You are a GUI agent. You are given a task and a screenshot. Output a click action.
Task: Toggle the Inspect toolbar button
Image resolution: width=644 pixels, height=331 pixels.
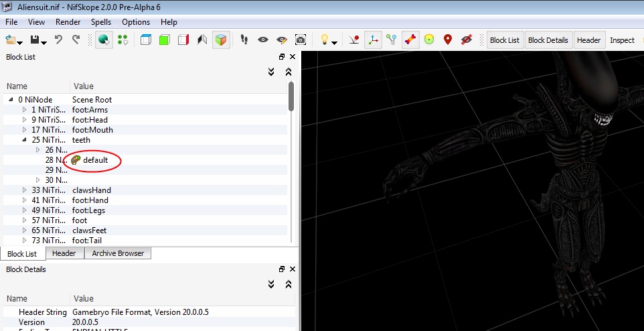[x=622, y=40]
